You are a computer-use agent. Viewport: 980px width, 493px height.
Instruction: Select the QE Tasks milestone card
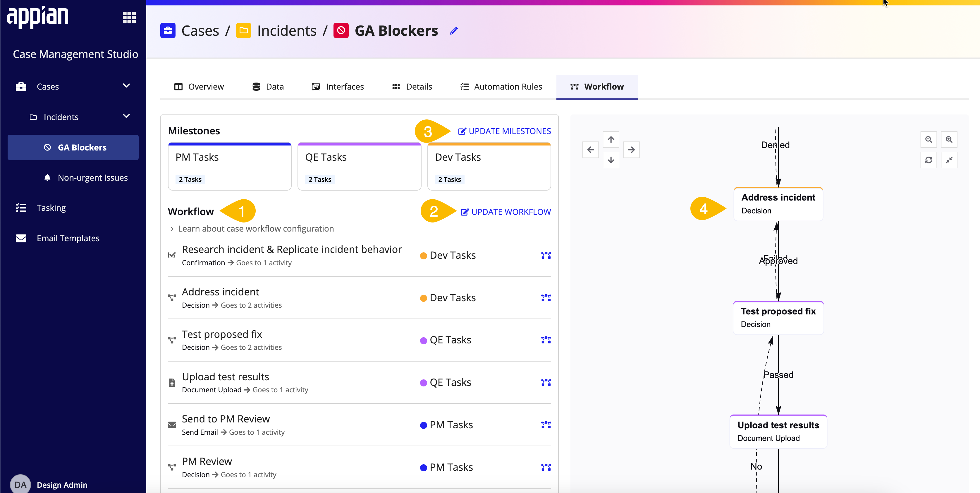(x=360, y=166)
